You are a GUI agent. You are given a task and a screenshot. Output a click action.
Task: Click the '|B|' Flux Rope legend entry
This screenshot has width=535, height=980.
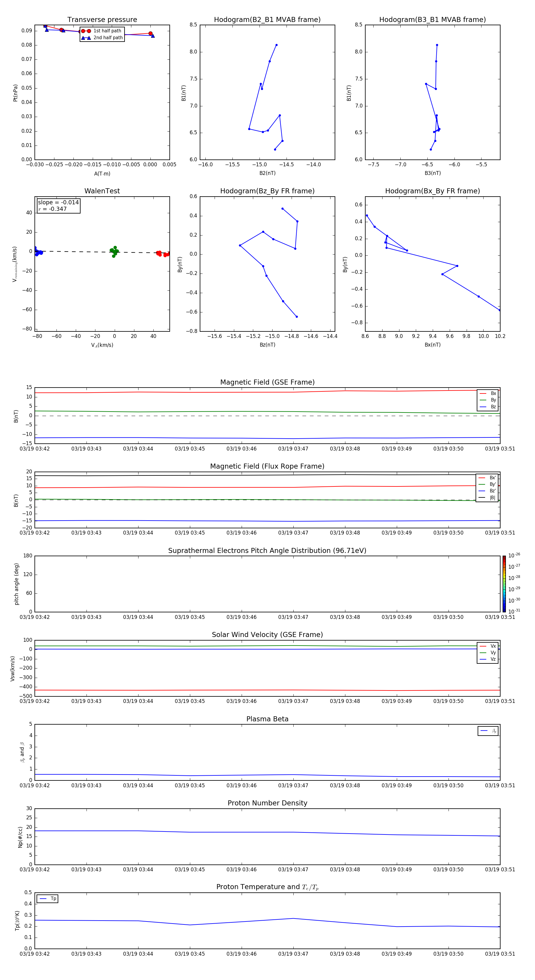(x=487, y=498)
